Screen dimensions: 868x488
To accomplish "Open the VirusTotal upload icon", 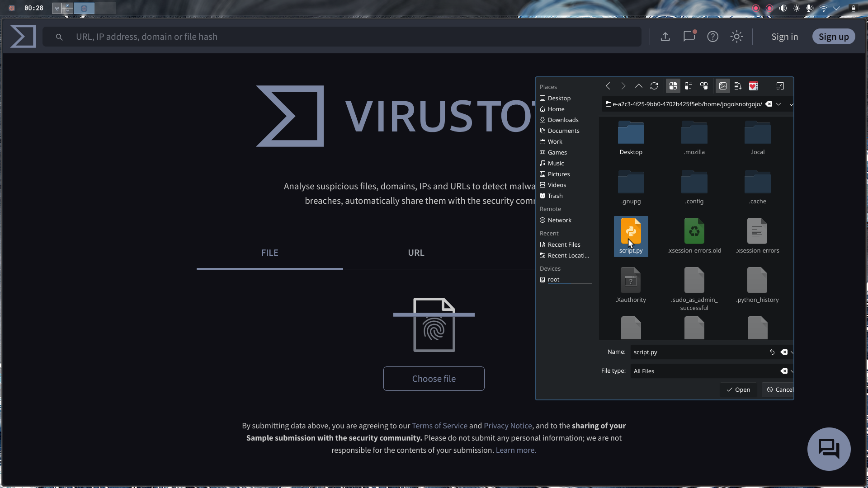I will click(x=665, y=37).
